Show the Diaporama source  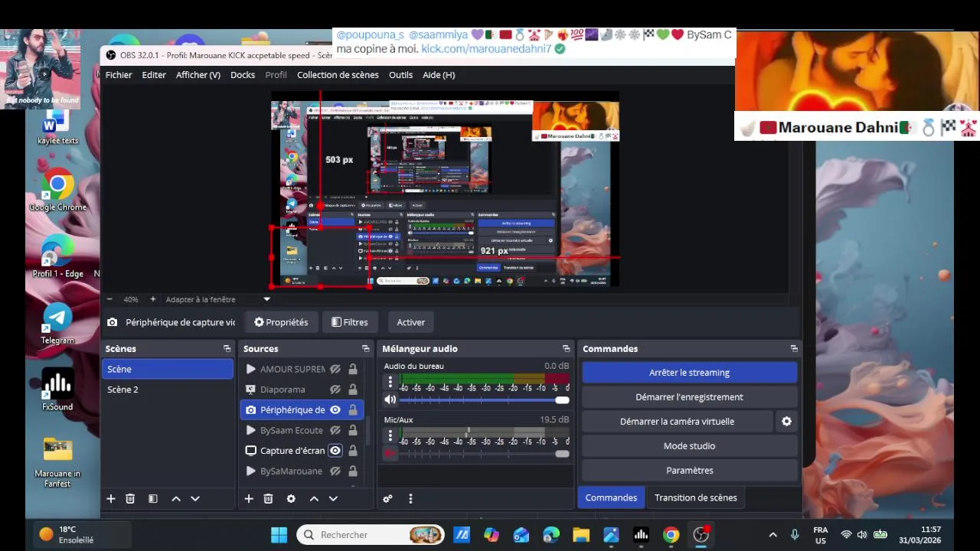[335, 390]
